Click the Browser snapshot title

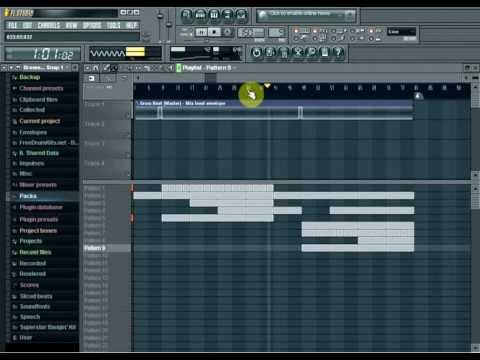43,68
